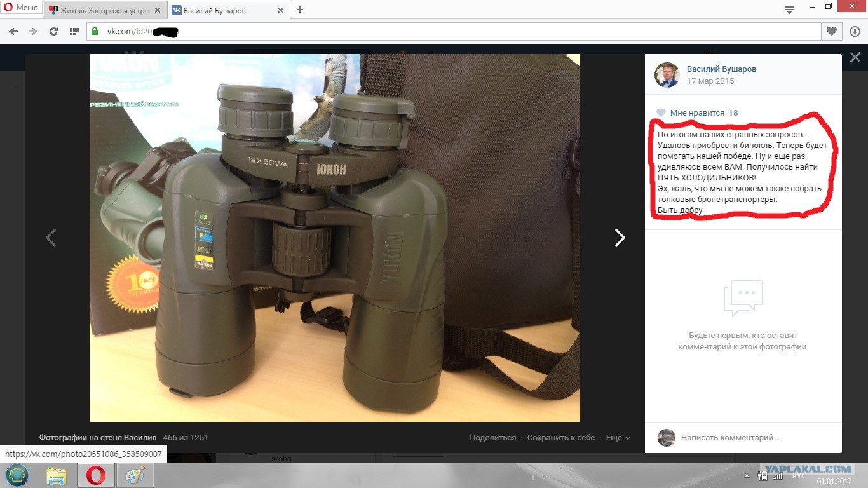868x488 pixels.
Task: Go back one page
Action: [x=13, y=31]
